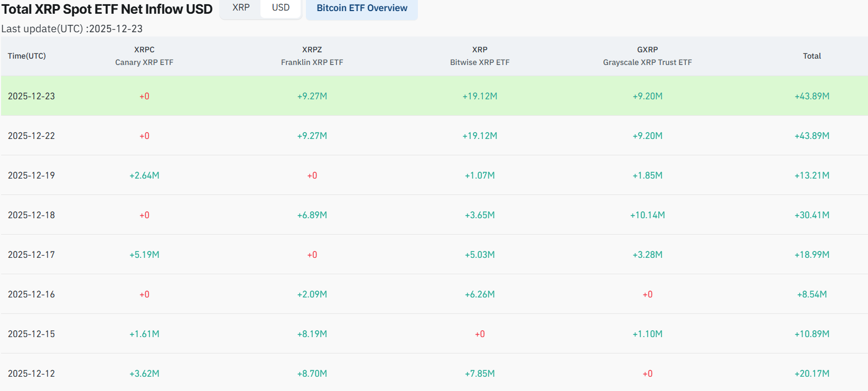The image size is (868, 391).
Task: Click the +0 Franklin value on 2025-12-17
Action: pyautogui.click(x=312, y=255)
